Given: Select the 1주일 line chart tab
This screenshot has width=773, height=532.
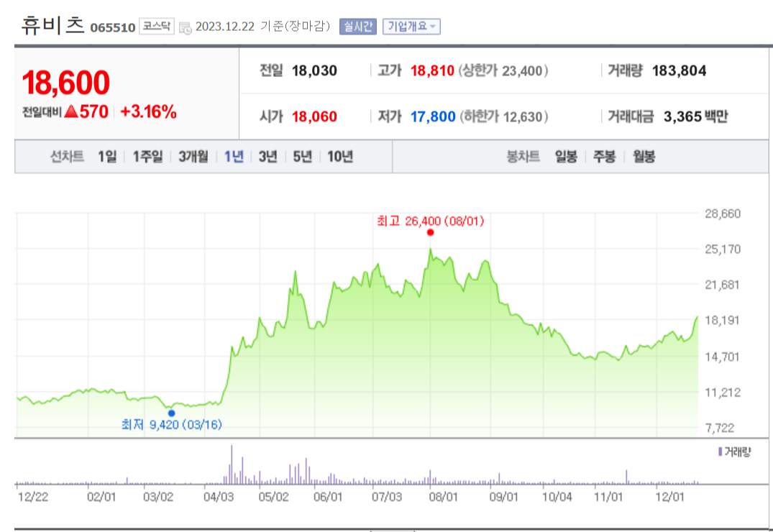Looking at the screenshot, I should click(x=147, y=157).
